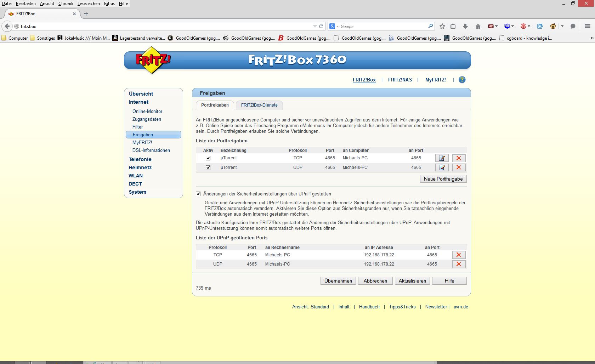Open the MyFRITZ! header link
The width and height of the screenshot is (595, 364).
(436, 80)
